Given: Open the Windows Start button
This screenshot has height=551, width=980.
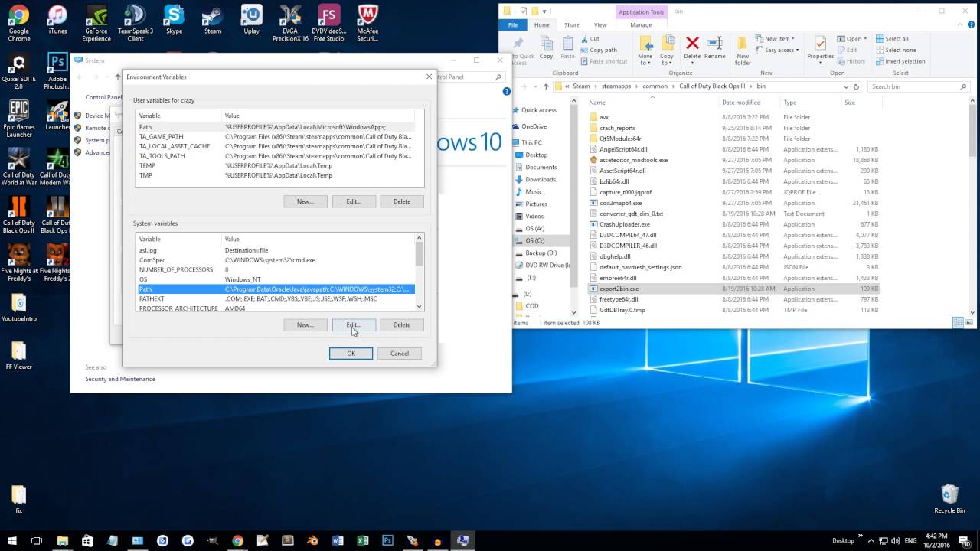Looking at the screenshot, I should tap(12, 540).
